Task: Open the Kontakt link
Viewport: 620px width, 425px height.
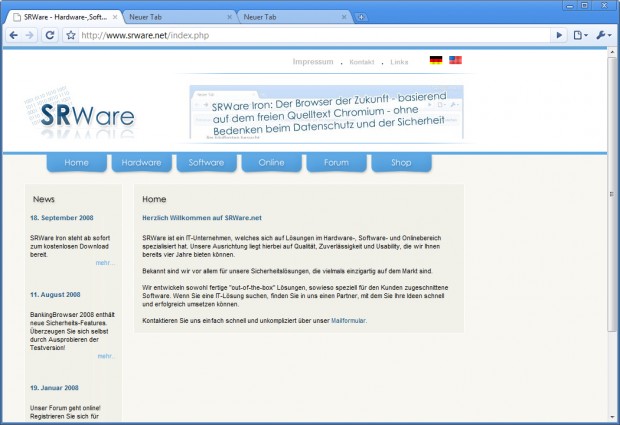Action: [361, 62]
